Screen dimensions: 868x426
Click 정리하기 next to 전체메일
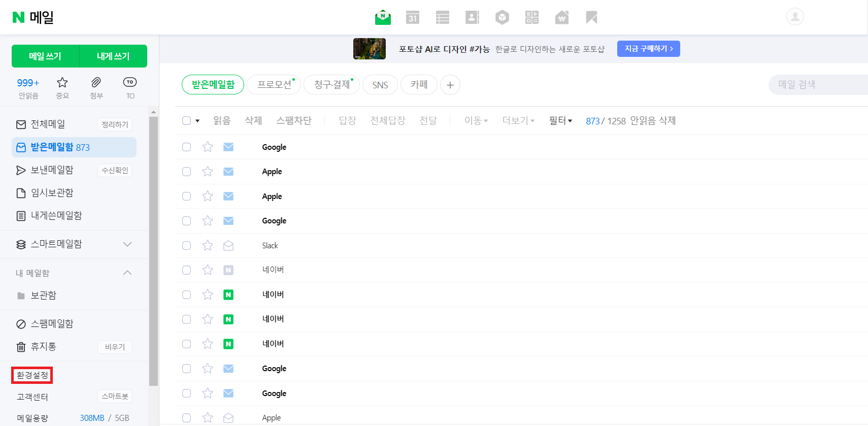(x=115, y=125)
